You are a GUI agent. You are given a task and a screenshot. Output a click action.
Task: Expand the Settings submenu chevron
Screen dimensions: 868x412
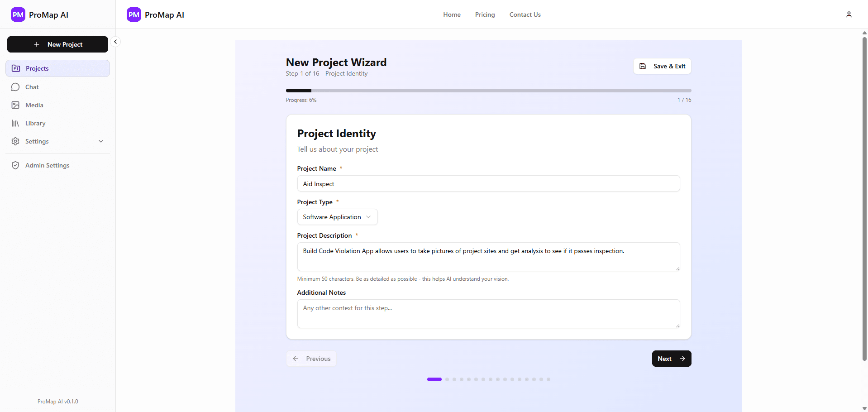click(100, 141)
